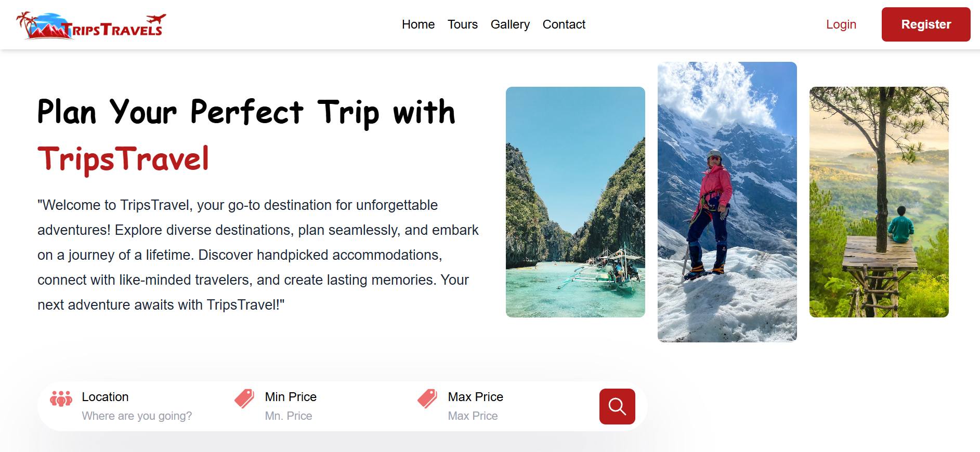Select Home in the navigation bar
The image size is (980, 452).
point(418,24)
